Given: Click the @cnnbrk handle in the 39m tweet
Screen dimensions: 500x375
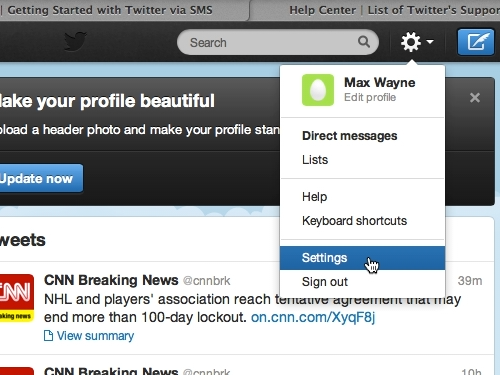Looking at the screenshot, I should (x=206, y=281).
